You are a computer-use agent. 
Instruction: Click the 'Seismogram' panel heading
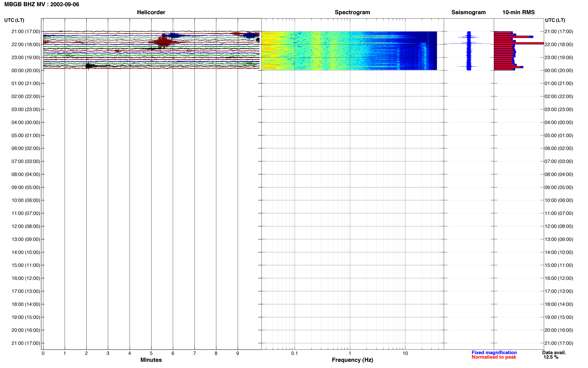pyautogui.click(x=468, y=12)
